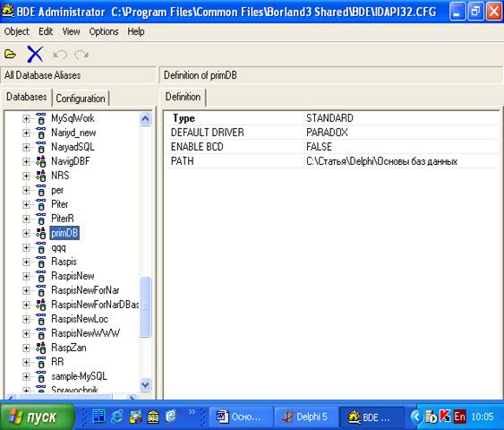Click the PATH value field
Screen dimensions: 504x430
[401, 161]
